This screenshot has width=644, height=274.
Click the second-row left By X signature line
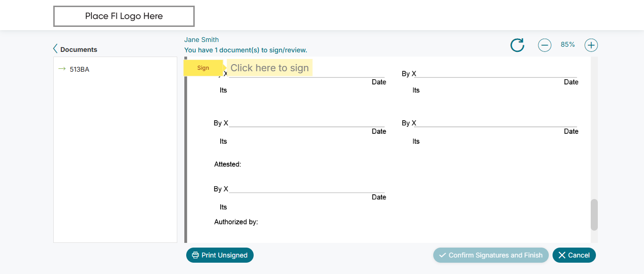(x=306, y=124)
